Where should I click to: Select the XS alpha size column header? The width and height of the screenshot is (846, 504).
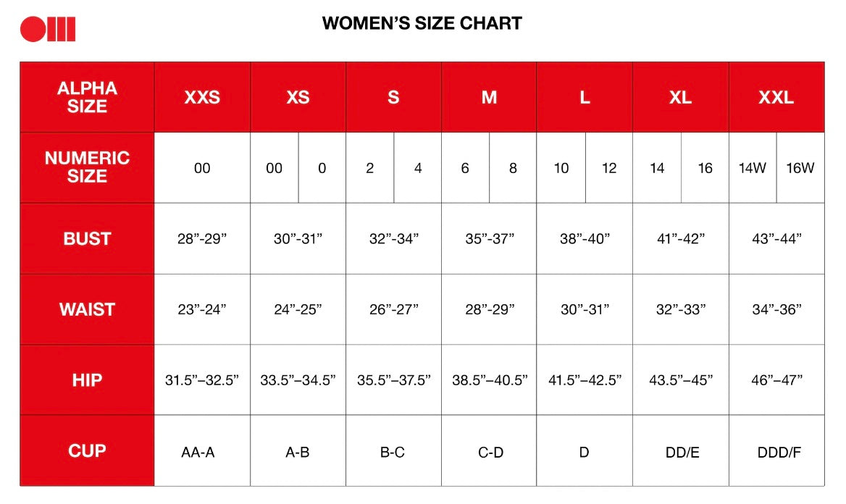coord(298,98)
